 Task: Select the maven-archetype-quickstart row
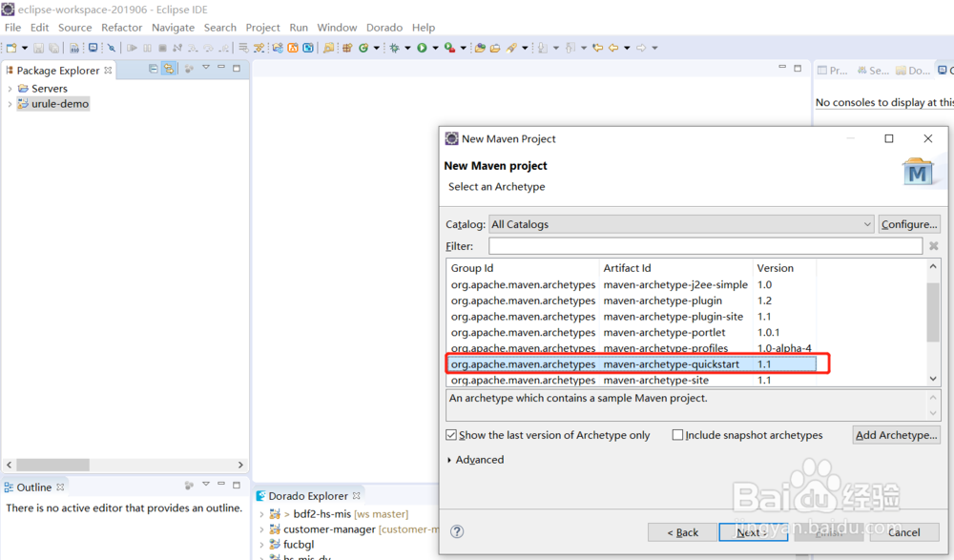631,364
